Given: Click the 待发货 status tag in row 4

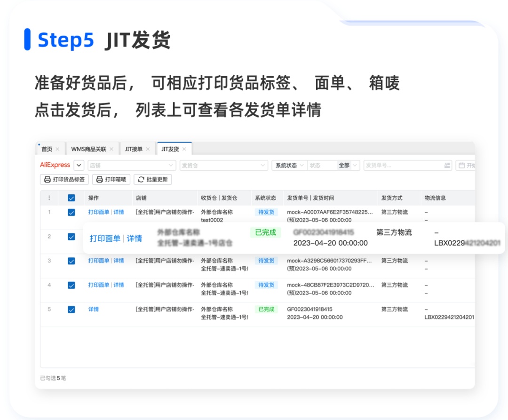Looking at the screenshot, I should pos(266,285).
